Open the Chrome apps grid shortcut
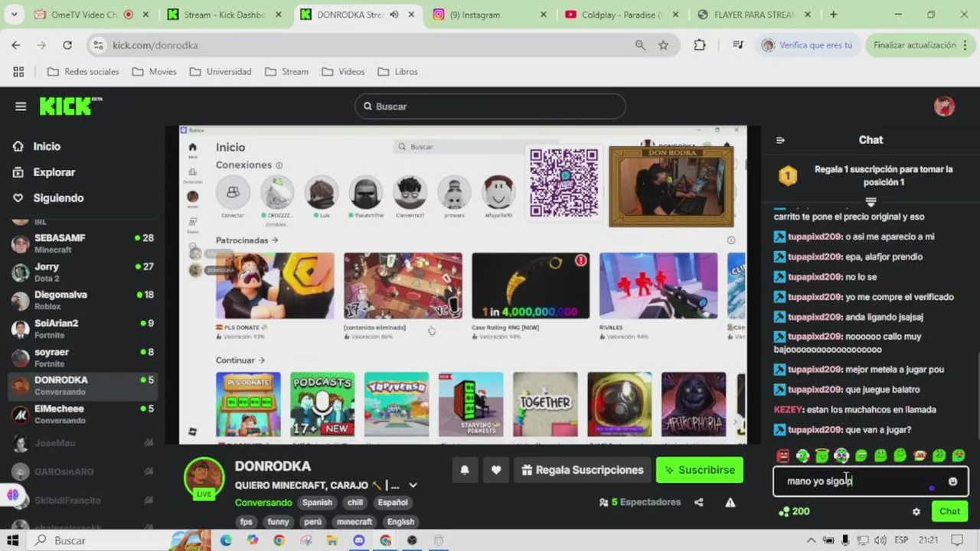 18,72
